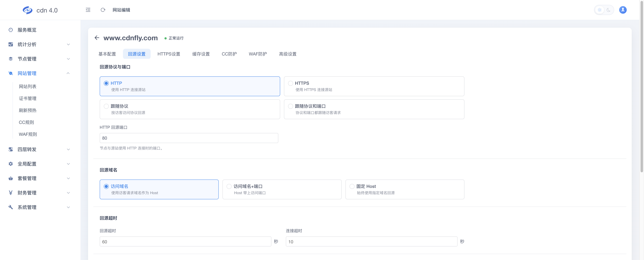Viewport: 644px width, 260px height.
Task: Click the refresh page icon
Action: 103,10
